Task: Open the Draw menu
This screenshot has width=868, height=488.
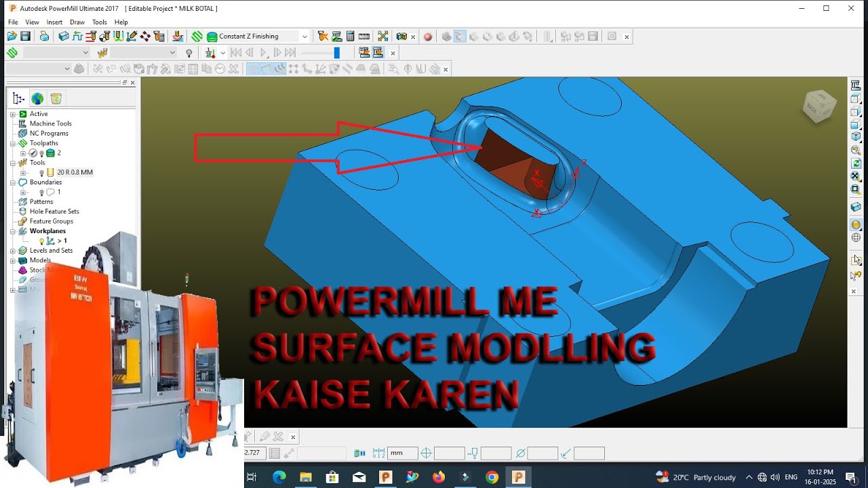Action: [77, 22]
